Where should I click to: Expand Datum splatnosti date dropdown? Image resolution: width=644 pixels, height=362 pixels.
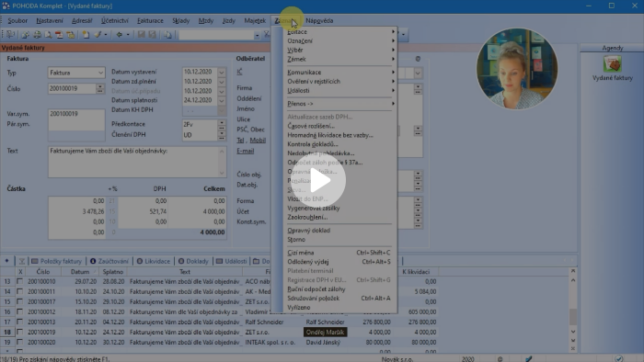point(222,100)
